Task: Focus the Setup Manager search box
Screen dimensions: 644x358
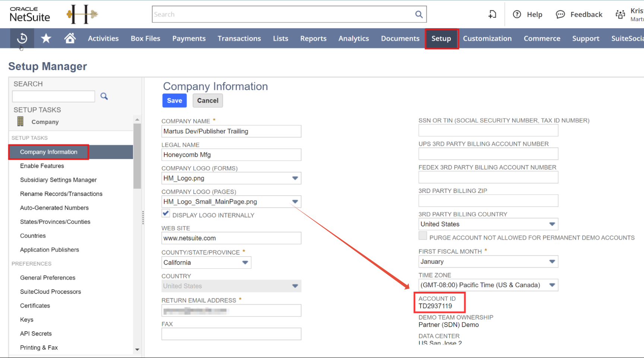Action: pos(54,96)
